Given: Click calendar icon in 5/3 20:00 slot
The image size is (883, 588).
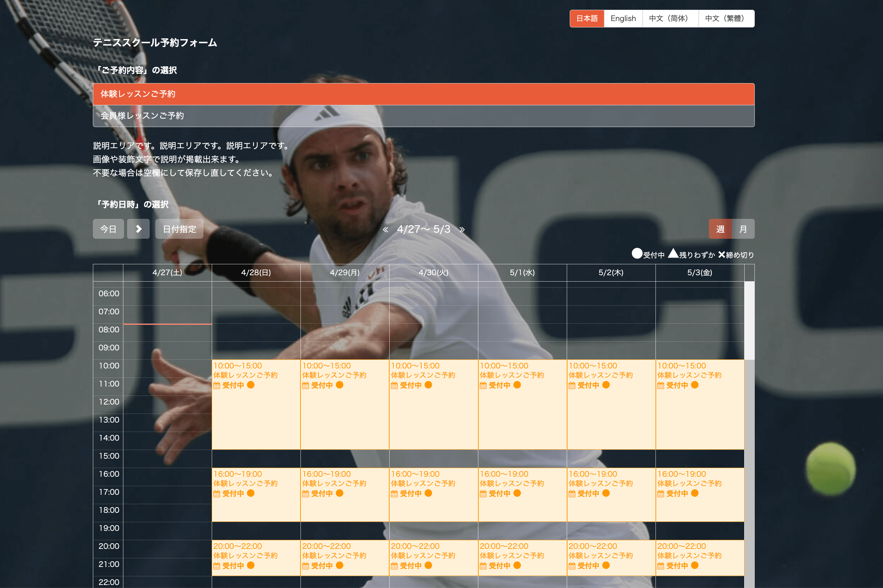Looking at the screenshot, I should 661,566.
